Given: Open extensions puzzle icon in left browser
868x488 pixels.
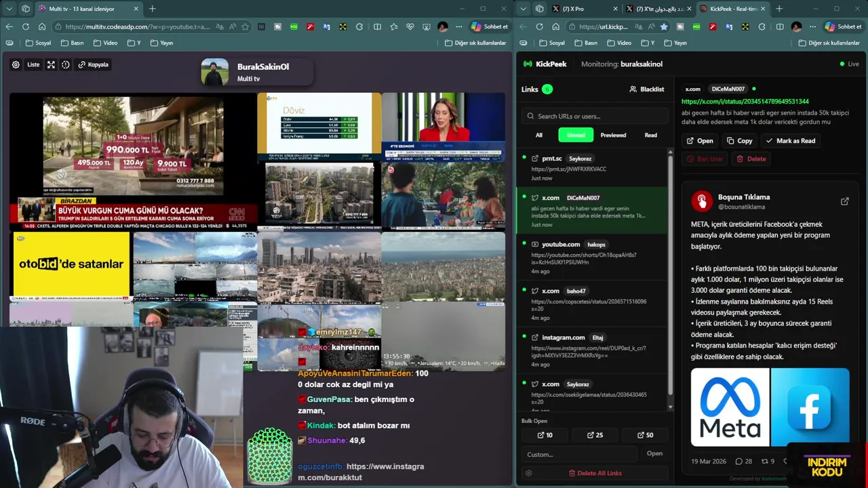Looking at the screenshot, I should click(359, 26).
